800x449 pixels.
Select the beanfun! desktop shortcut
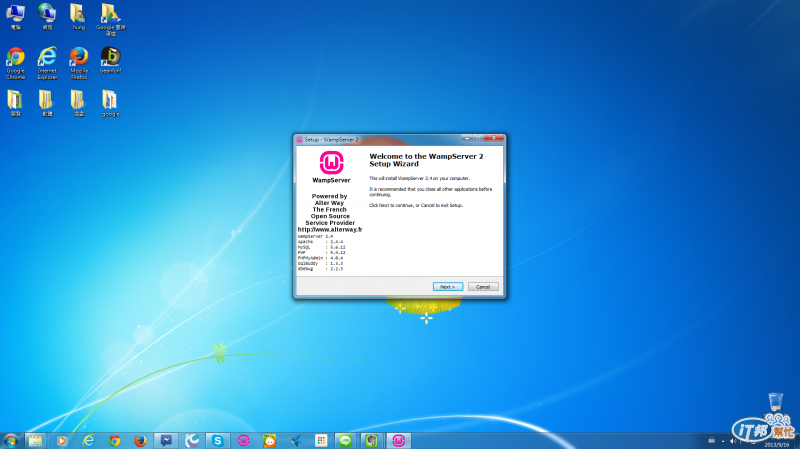[110, 60]
